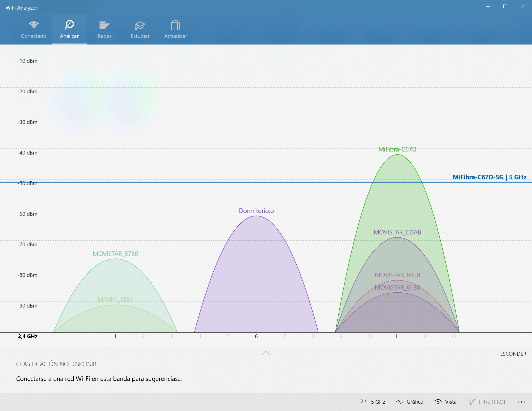Screen dimensions: 532x411
Task: Switch band to 5 GHz
Action: [x=378, y=402]
